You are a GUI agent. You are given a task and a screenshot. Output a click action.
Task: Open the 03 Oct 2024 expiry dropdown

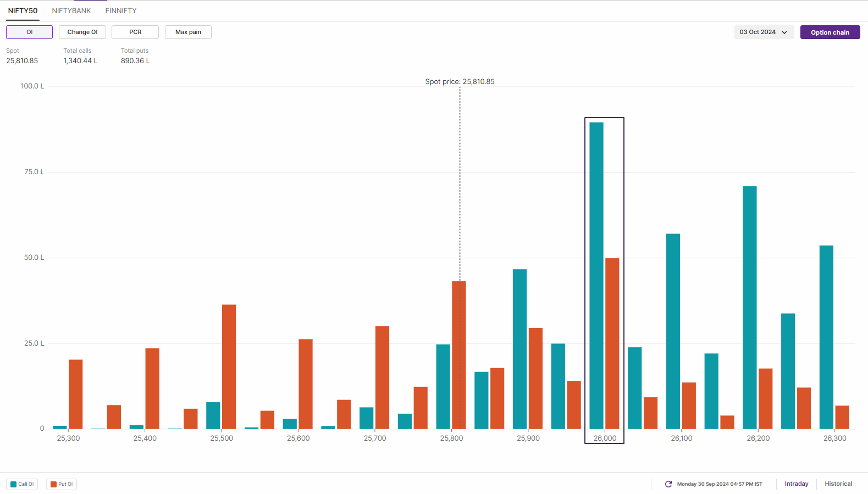click(764, 32)
